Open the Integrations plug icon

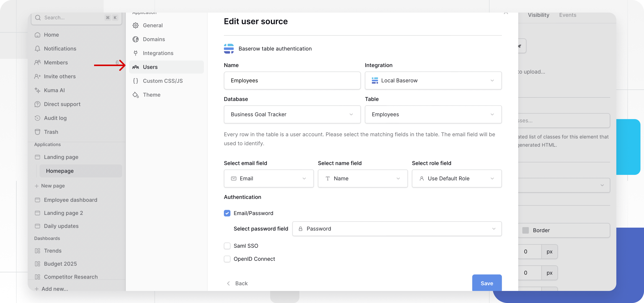click(135, 53)
